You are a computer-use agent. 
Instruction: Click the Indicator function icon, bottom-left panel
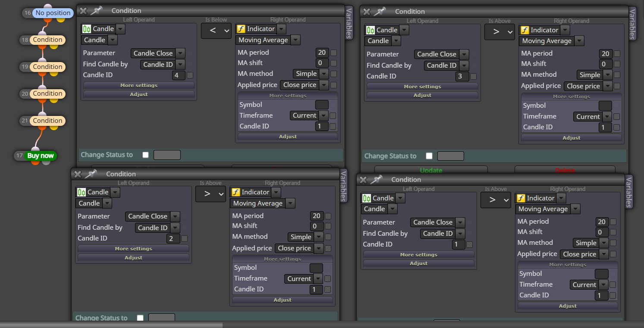(236, 192)
